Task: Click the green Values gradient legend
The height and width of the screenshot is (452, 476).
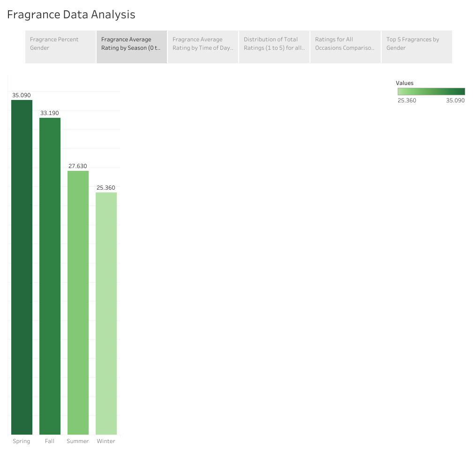Action: (431, 91)
